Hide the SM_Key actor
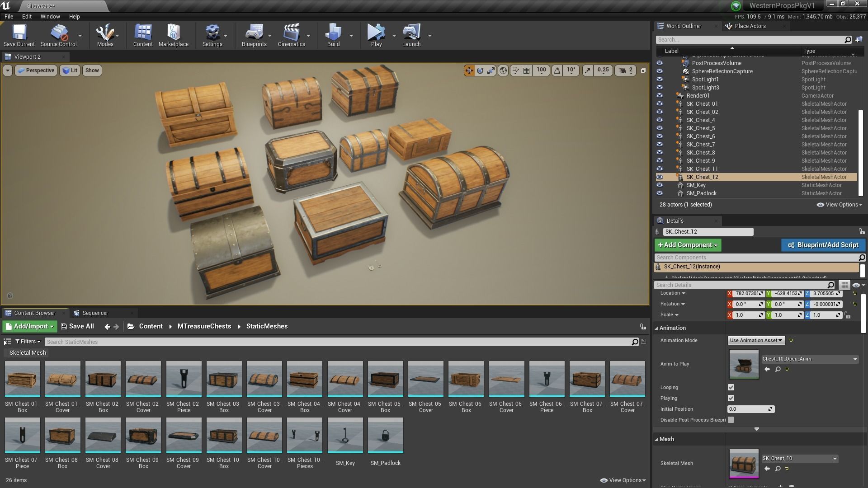 tap(660, 185)
